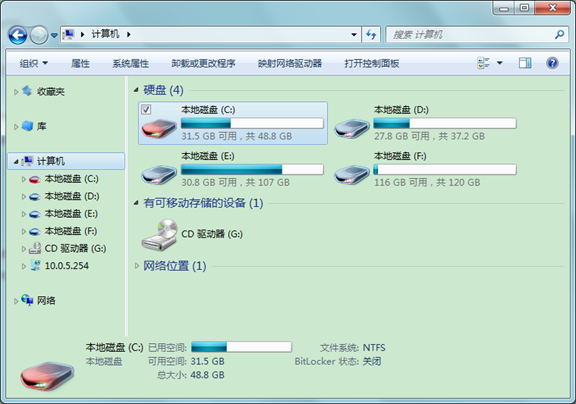576x404 pixels.
Task: Open the 组织 menu
Action: point(33,64)
